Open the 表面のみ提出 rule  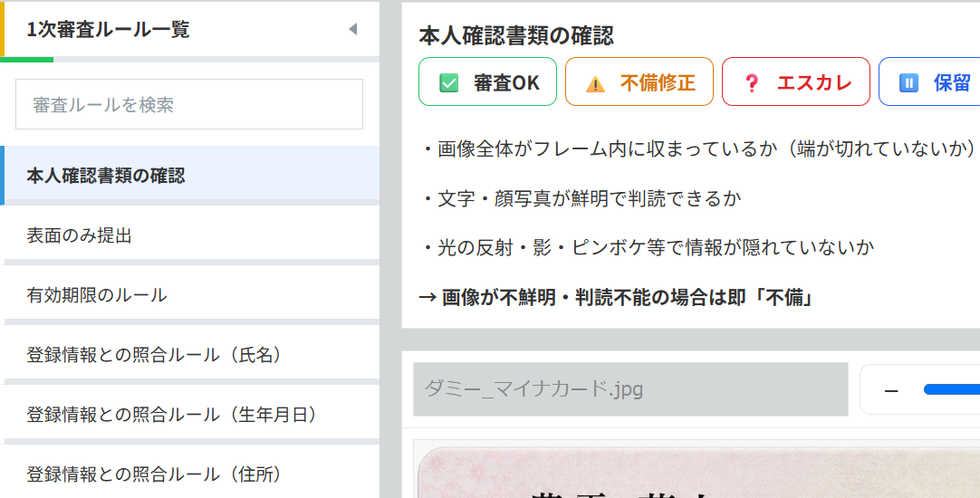(190, 235)
